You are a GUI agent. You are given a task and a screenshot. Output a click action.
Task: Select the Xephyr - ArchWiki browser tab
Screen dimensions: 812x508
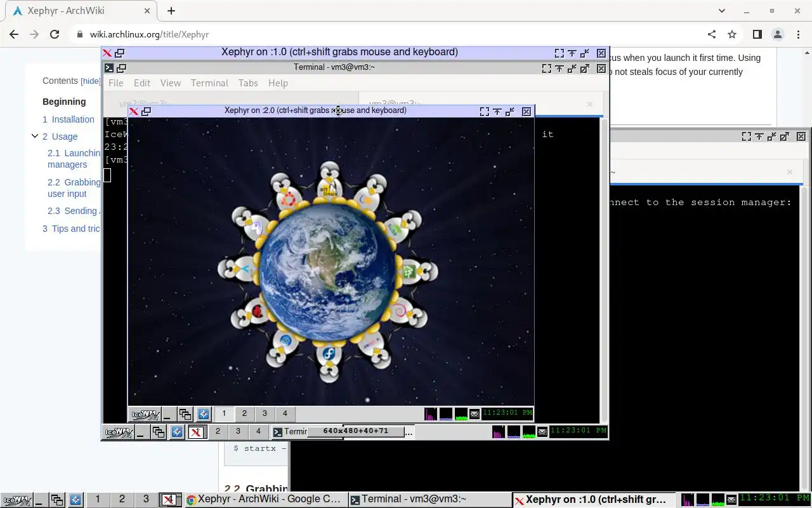[81, 11]
